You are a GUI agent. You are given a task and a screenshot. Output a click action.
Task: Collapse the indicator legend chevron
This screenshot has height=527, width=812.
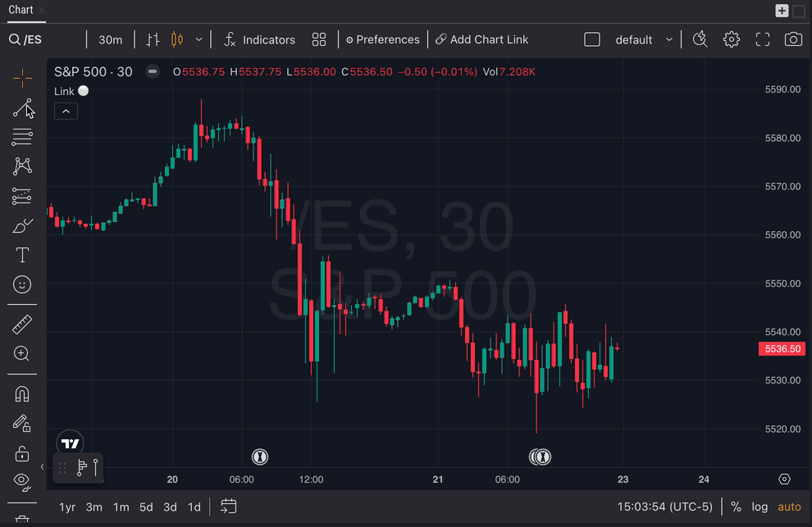click(66, 111)
